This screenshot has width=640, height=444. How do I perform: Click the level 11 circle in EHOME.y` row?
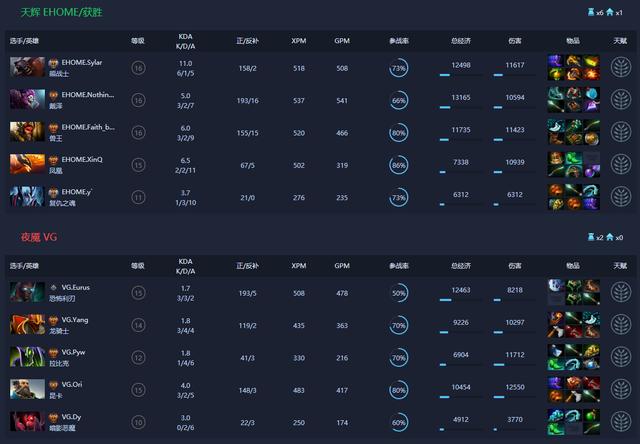pos(138,198)
